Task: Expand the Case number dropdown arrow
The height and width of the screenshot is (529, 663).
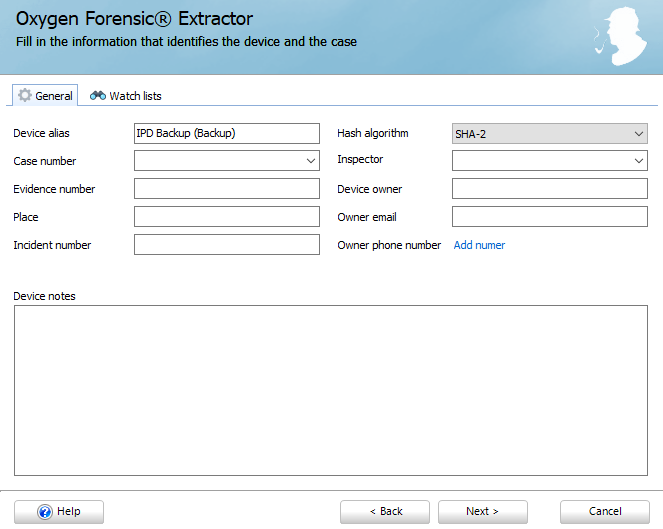Action: [311, 161]
